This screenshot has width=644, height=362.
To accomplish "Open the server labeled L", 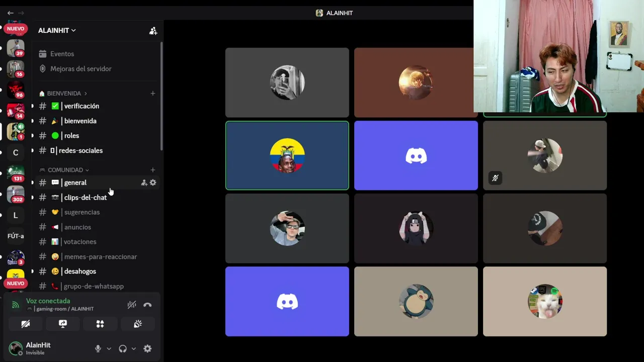I will click(x=16, y=215).
